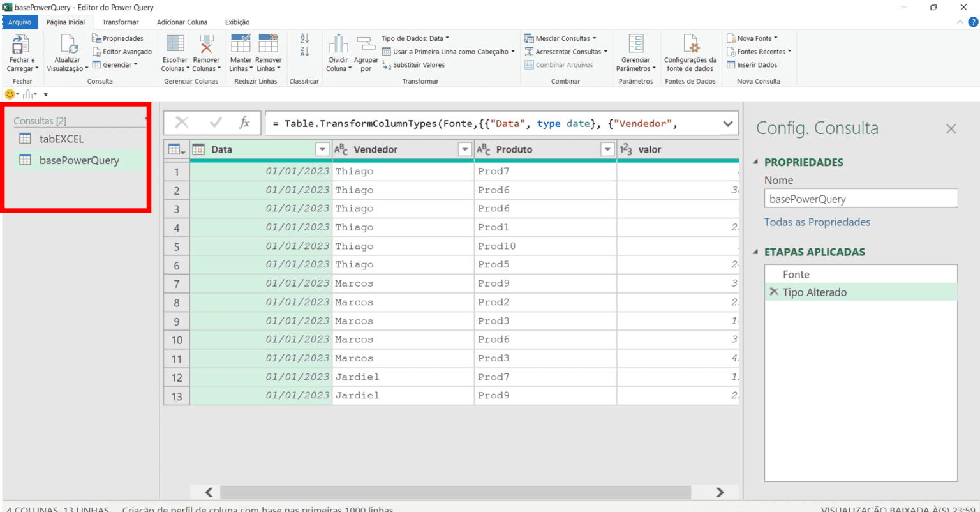Viewport: 980px width, 512px height.
Task: Open the Vendedor column filter dropdown
Action: (464, 149)
